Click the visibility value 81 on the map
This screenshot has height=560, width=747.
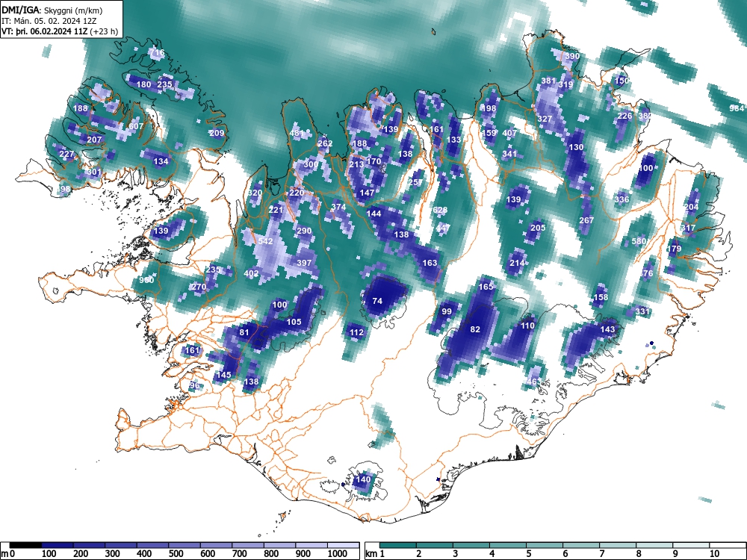click(244, 332)
